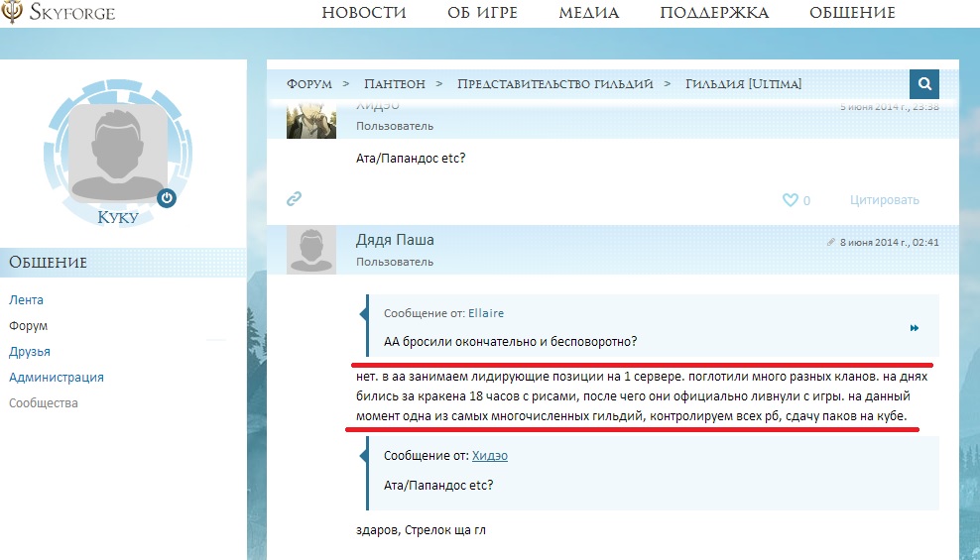The width and height of the screenshot is (980, 560).
Task: Open the Сообщества sidebar item
Action: click(x=43, y=402)
